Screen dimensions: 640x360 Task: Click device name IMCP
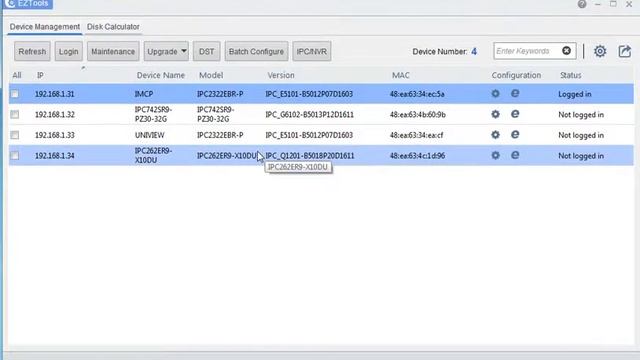(x=144, y=94)
